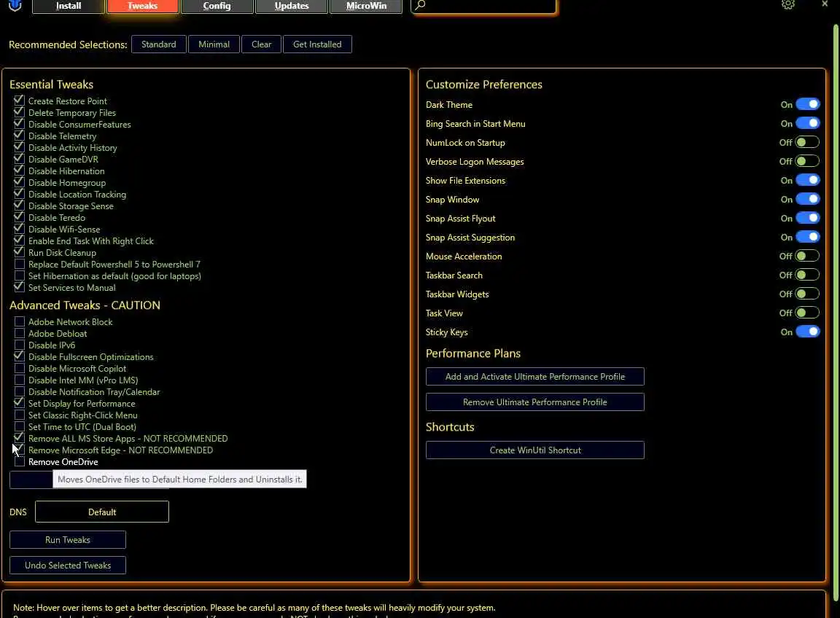This screenshot has width=840, height=618.
Task: Check Adobe Debloat option
Action: [x=19, y=334]
